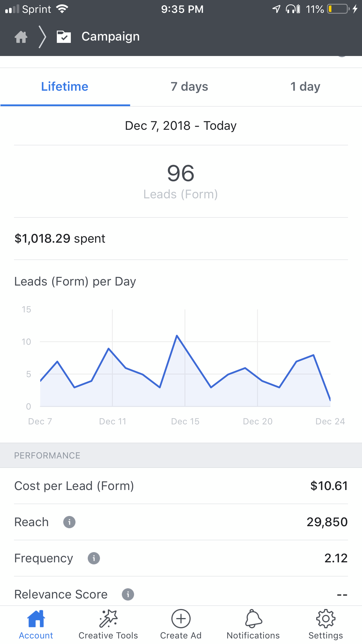Tap the home icon in breadcrumb
362x644 pixels.
coord(21,37)
